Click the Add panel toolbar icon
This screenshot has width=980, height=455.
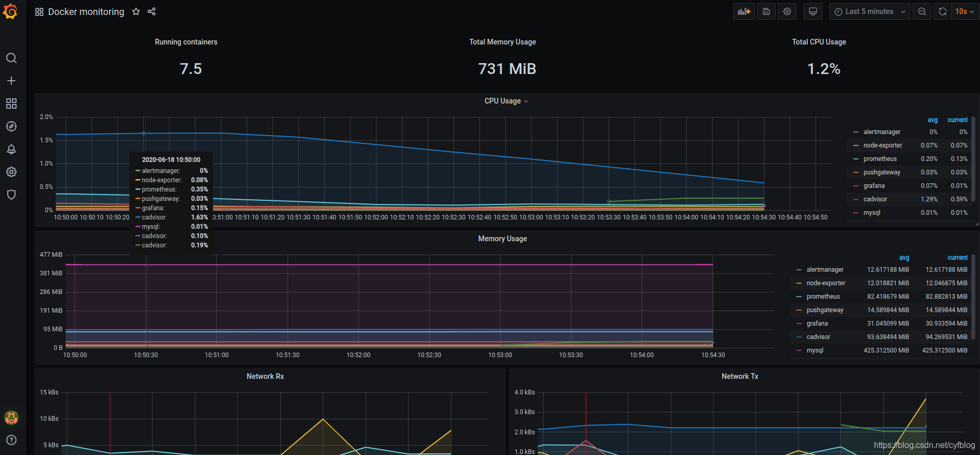(744, 11)
